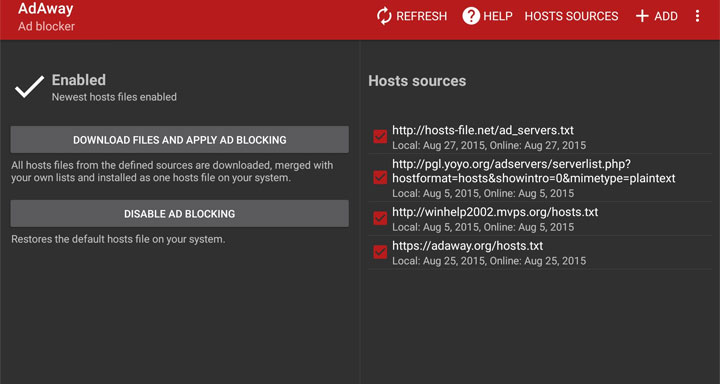Click the plus icon to add
The width and height of the screenshot is (720, 384).
641,16
